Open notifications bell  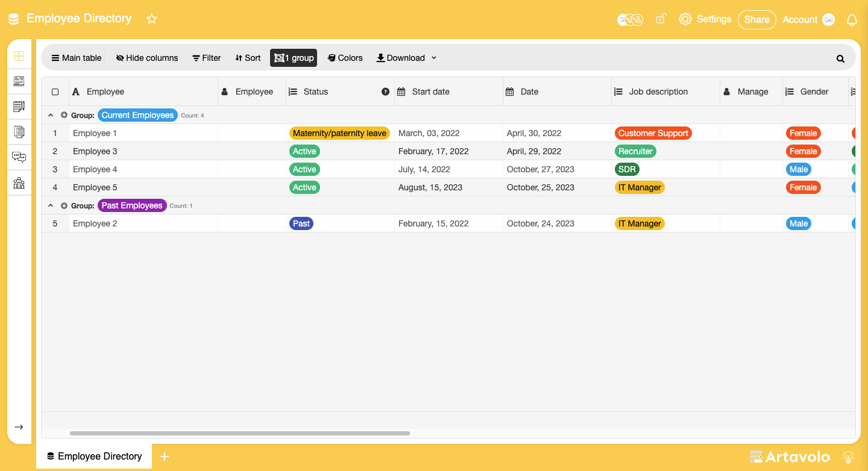coord(852,20)
